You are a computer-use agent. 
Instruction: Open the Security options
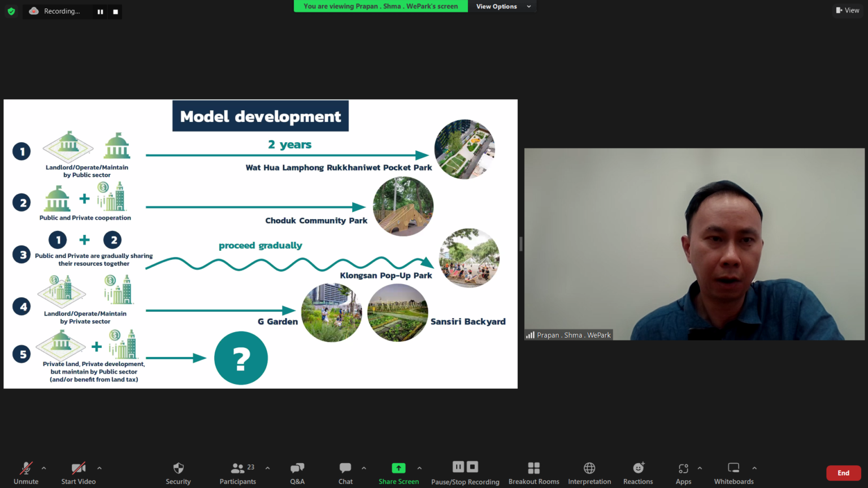click(x=178, y=472)
